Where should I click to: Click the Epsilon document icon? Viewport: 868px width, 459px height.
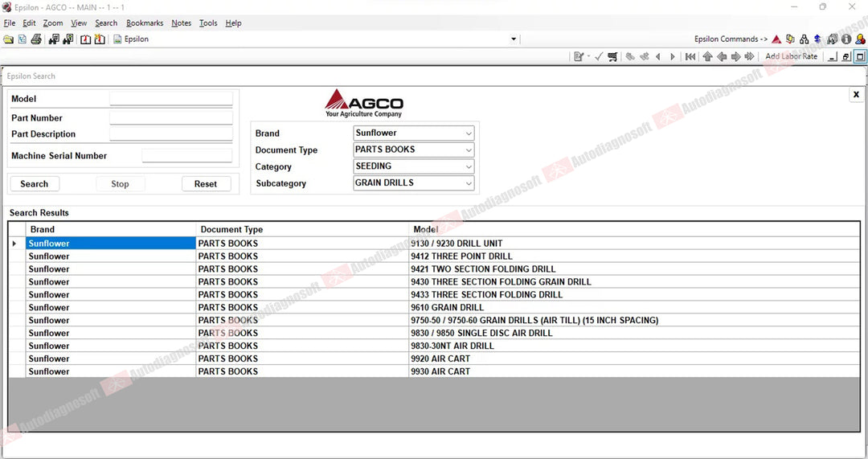(117, 39)
